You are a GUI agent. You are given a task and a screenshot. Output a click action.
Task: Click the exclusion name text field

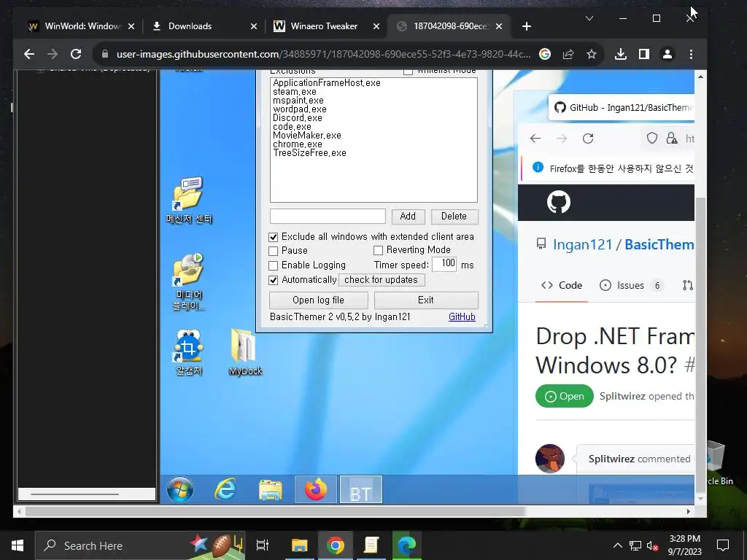click(x=328, y=216)
